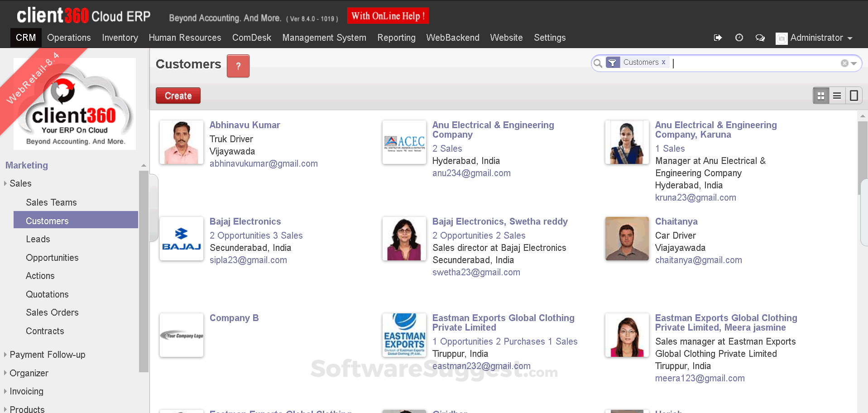Open the Operations menu
Image resolution: width=868 pixels, height=413 pixels.
(69, 38)
